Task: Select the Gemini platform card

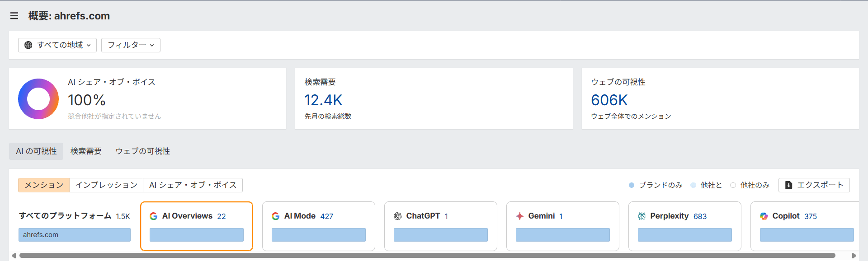Action: pyautogui.click(x=563, y=226)
